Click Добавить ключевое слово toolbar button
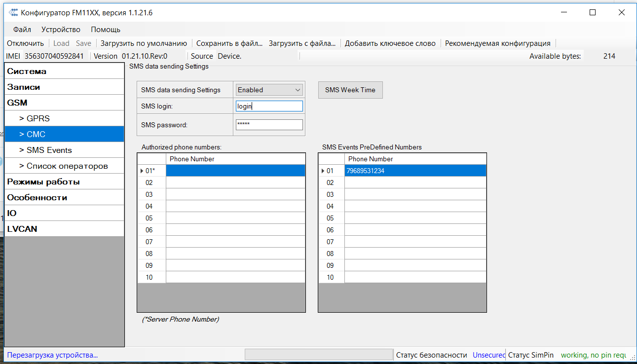The height and width of the screenshot is (364, 637). click(390, 43)
